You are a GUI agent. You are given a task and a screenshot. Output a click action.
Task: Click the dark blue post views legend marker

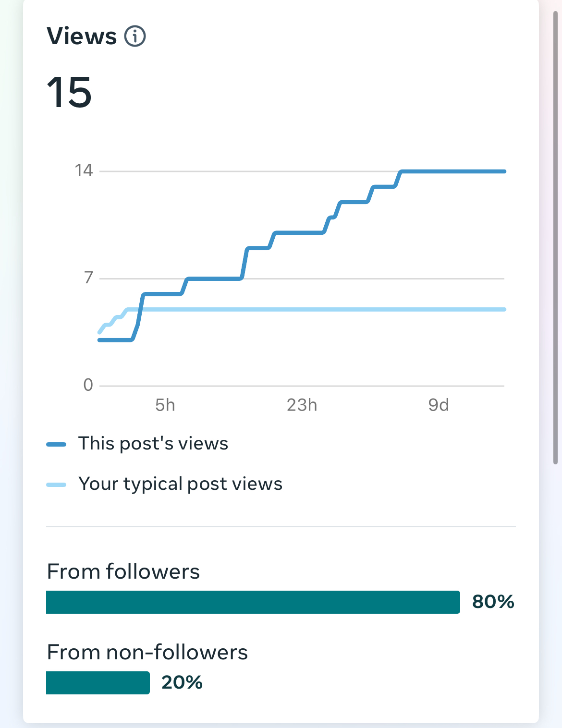click(56, 444)
